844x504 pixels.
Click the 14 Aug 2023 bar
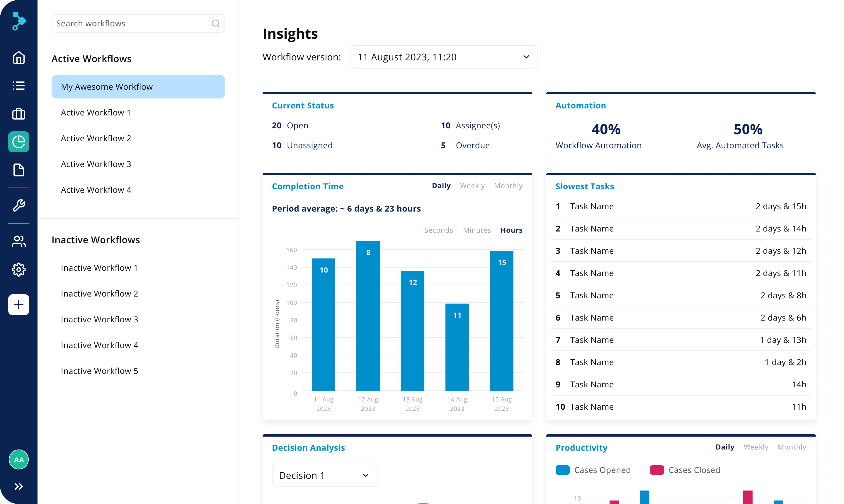click(457, 347)
